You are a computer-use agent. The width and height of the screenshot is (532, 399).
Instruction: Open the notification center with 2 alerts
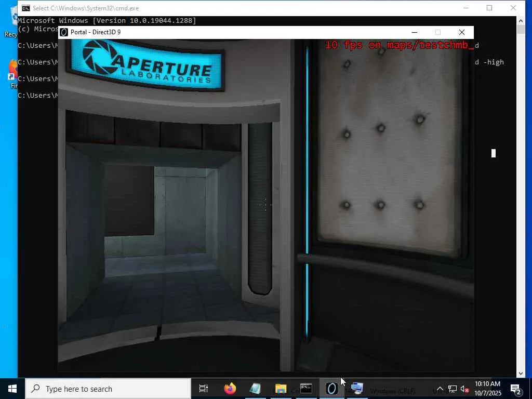516,389
